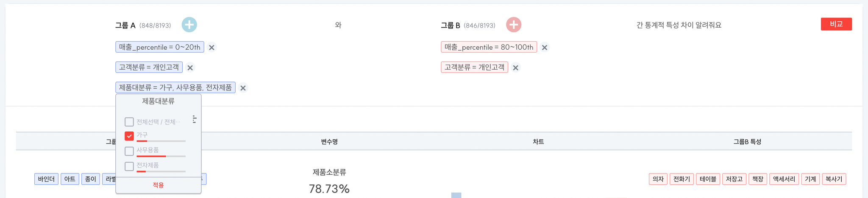Open Group A 매출_percentile filter chip
The image size is (868, 198).
[x=160, y=47]
